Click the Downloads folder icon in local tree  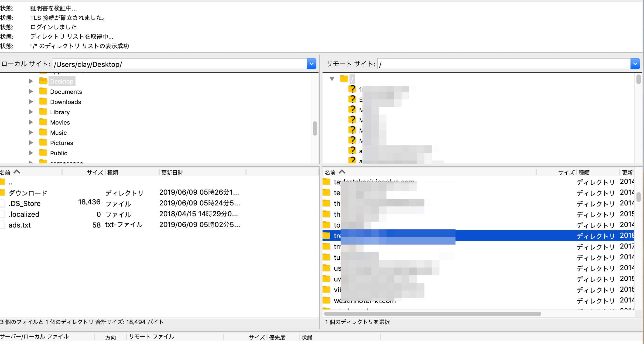click(43, 102)
